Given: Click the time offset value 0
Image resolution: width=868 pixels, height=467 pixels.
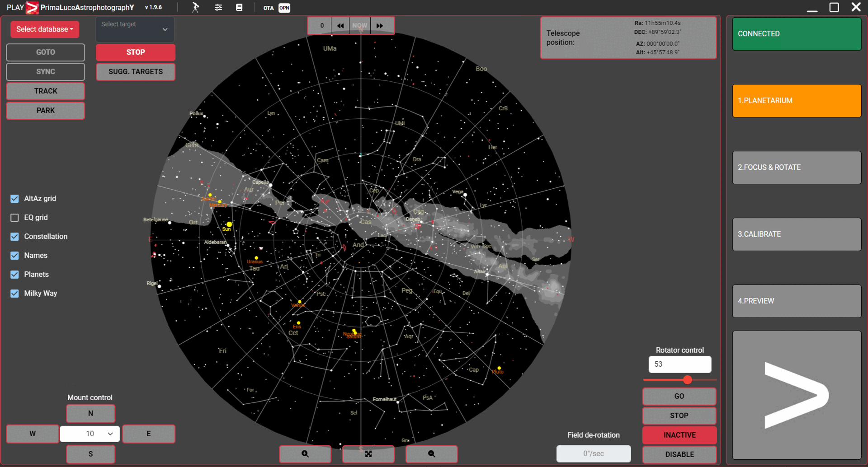Looking at the screenshot, I should tap(322, 26).
